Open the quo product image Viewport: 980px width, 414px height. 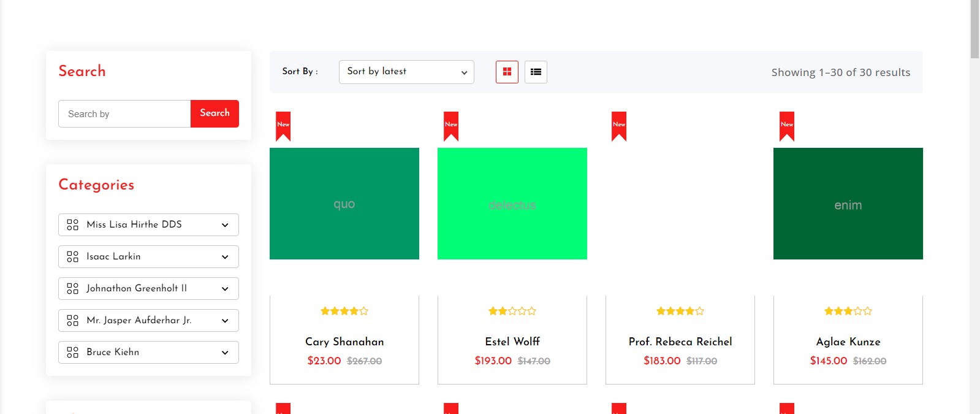click(x=344, y=204)
